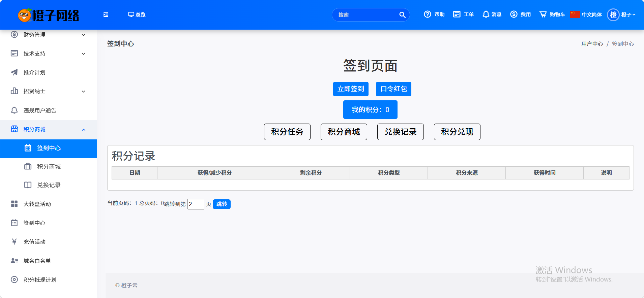Click the 橙 user avatar
The image size is (644, 298).
tap(613, 14)
